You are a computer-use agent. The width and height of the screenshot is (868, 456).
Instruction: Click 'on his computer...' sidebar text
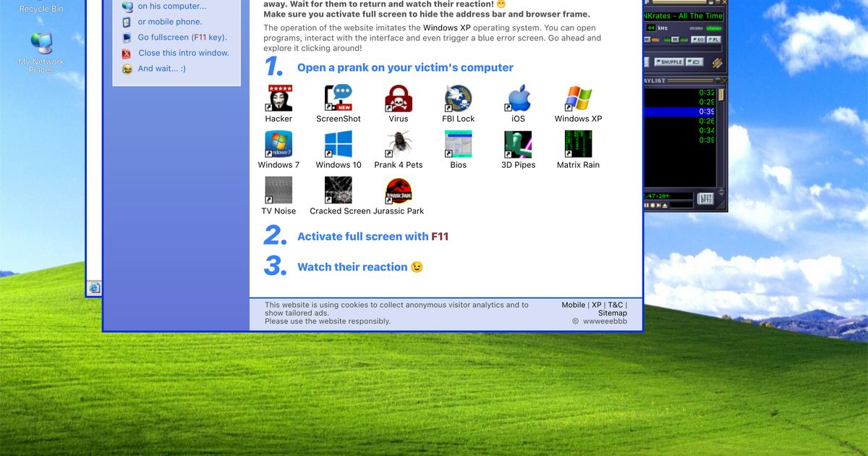172,7
